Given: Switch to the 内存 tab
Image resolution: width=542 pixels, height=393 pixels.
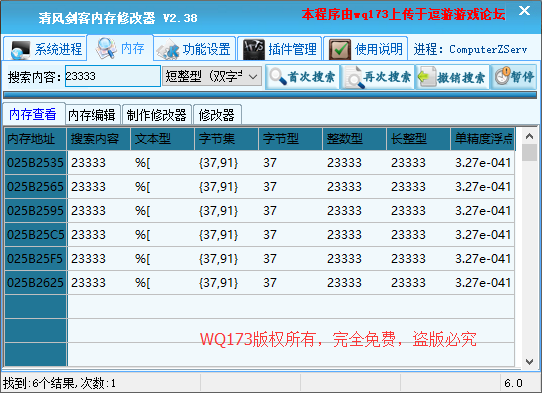Looking at the screenshot, I should tap(120, 48).
